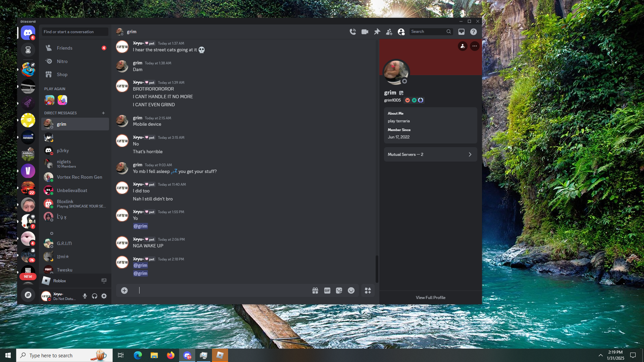Open File Explorer from the taskbar
Image resolution: width=644 pixels, height=362 pixels.
pos(154,355)
